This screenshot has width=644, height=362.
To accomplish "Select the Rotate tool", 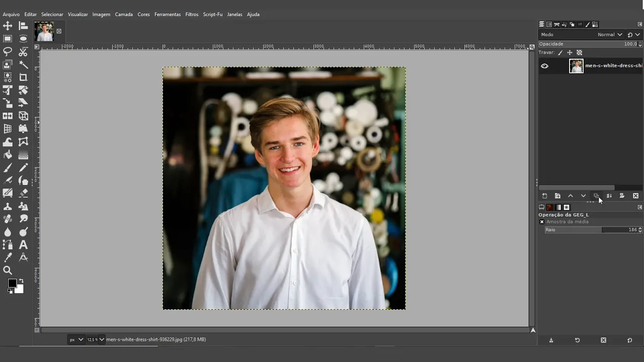I will (23, 90).
